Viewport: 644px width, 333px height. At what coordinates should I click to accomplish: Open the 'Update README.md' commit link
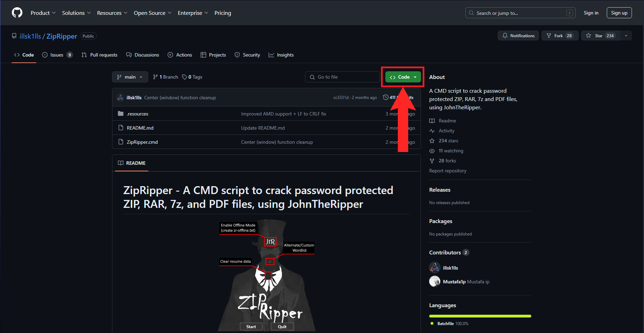(x=263, y=128)
